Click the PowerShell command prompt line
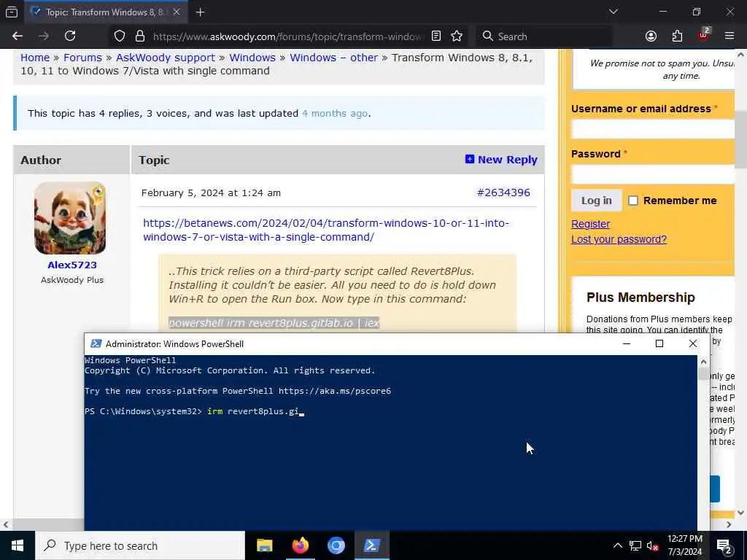 pos(194,411)
